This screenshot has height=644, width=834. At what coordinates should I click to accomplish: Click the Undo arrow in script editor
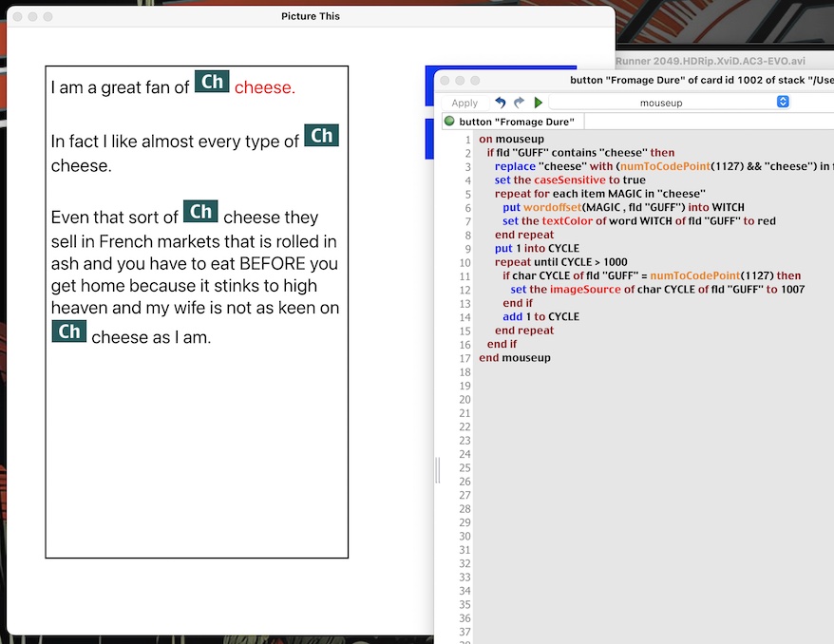tap(501, 103)
